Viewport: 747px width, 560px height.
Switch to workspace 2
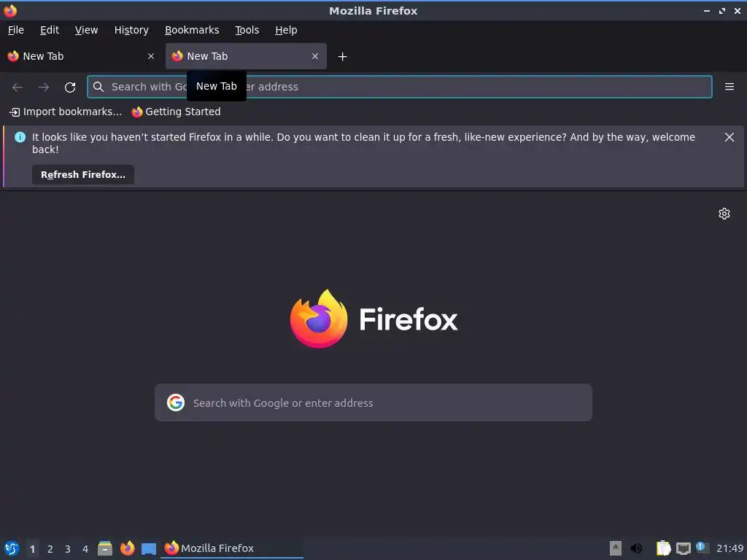50,549
